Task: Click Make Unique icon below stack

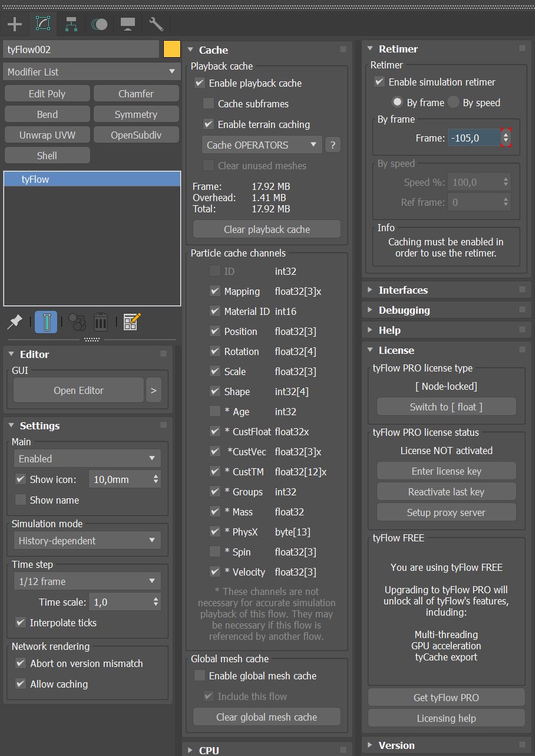Action: tap(77, 322)
